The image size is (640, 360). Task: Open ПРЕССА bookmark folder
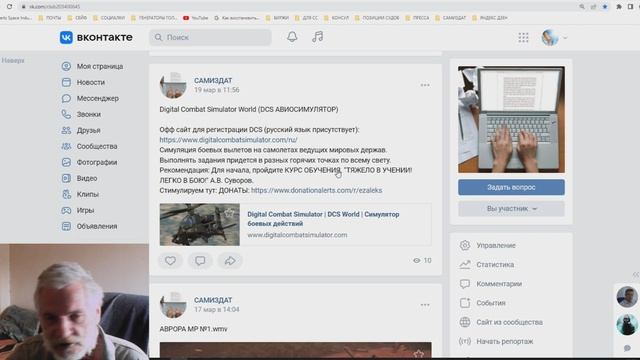coord(417,18)
